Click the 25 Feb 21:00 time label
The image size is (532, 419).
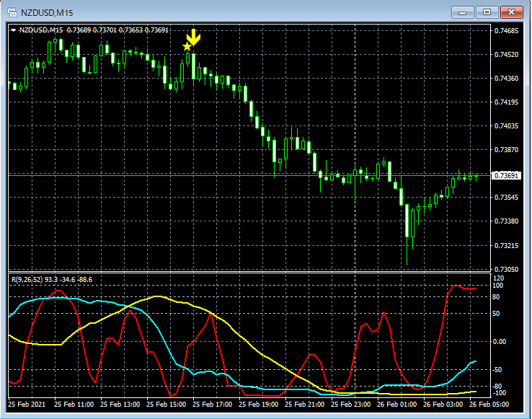pyautogui.click(x=305, y=405)
